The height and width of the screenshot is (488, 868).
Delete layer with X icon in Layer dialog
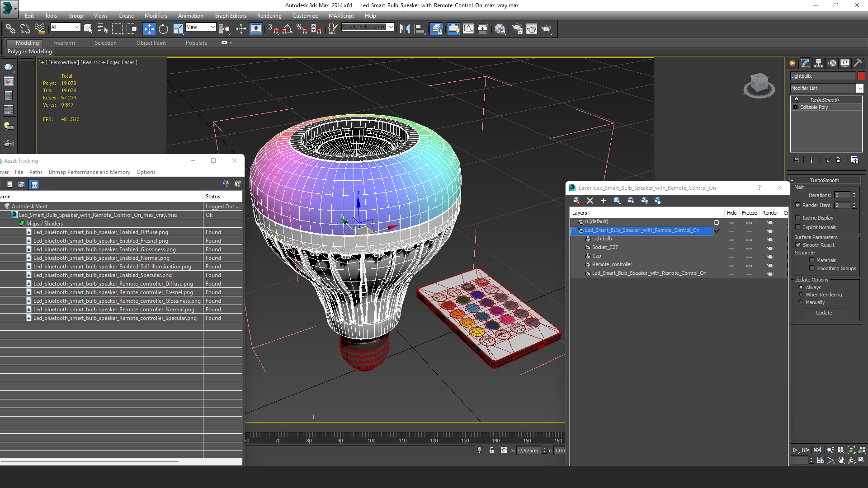[590, 201]
